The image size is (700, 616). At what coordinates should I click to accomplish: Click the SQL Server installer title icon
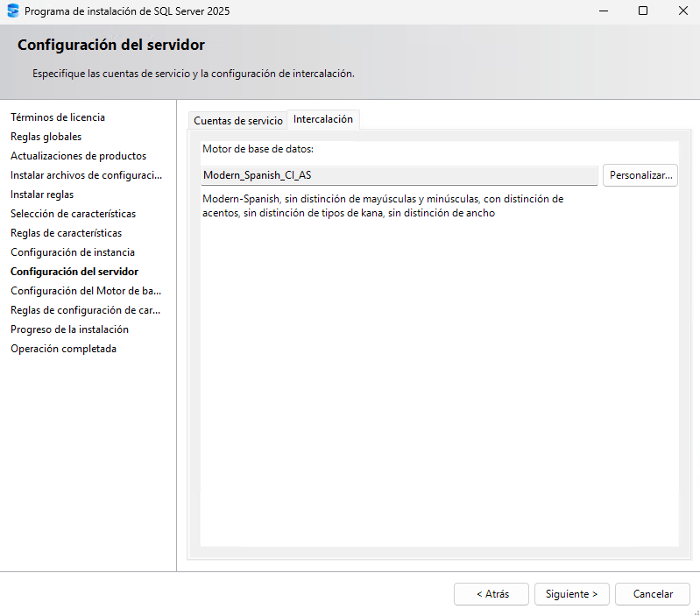(13, 11)
